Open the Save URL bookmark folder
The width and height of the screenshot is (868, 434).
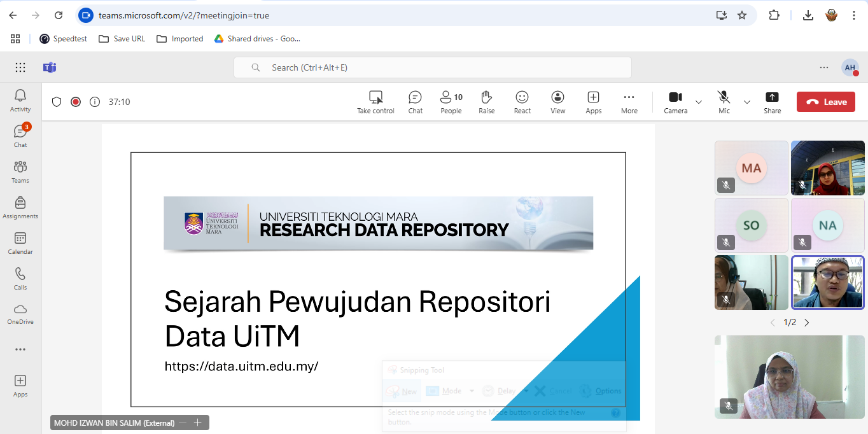point(122,39)
